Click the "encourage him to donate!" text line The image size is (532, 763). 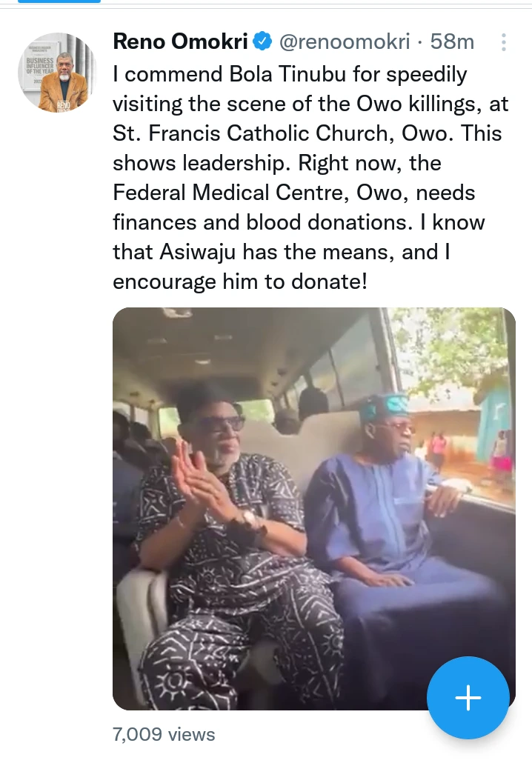[x=239, y=281]
